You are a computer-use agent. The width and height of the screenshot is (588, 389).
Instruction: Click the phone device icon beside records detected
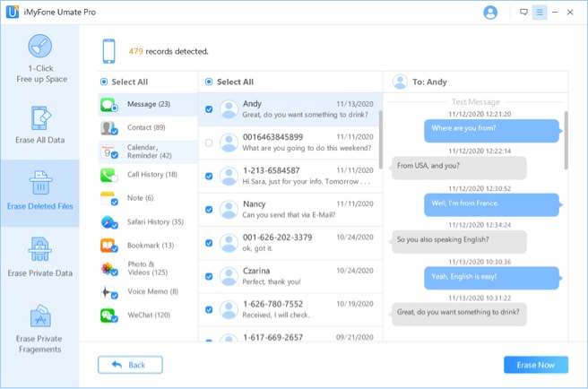click(x=109, y=51)
